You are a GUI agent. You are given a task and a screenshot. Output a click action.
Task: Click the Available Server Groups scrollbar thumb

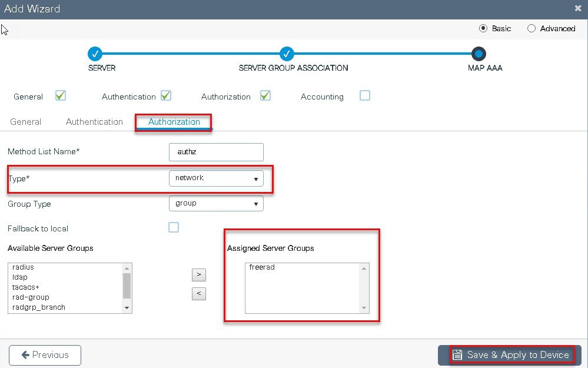coord(127,286)
